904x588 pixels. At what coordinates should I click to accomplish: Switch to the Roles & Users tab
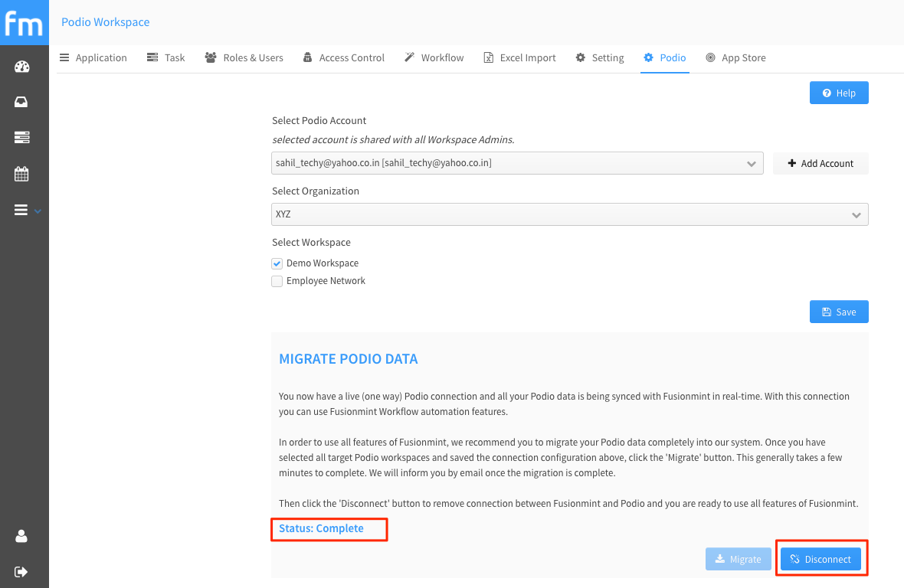point(244,57)
